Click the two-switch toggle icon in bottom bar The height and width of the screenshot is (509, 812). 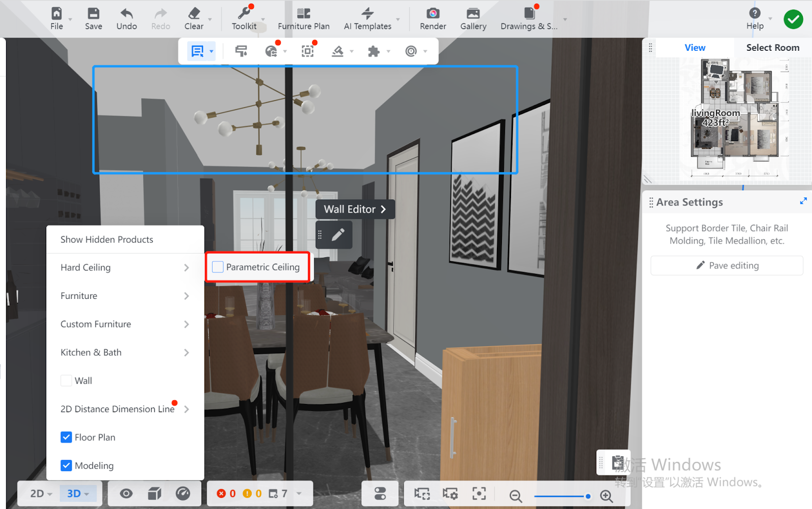click(x=380, y=494)
